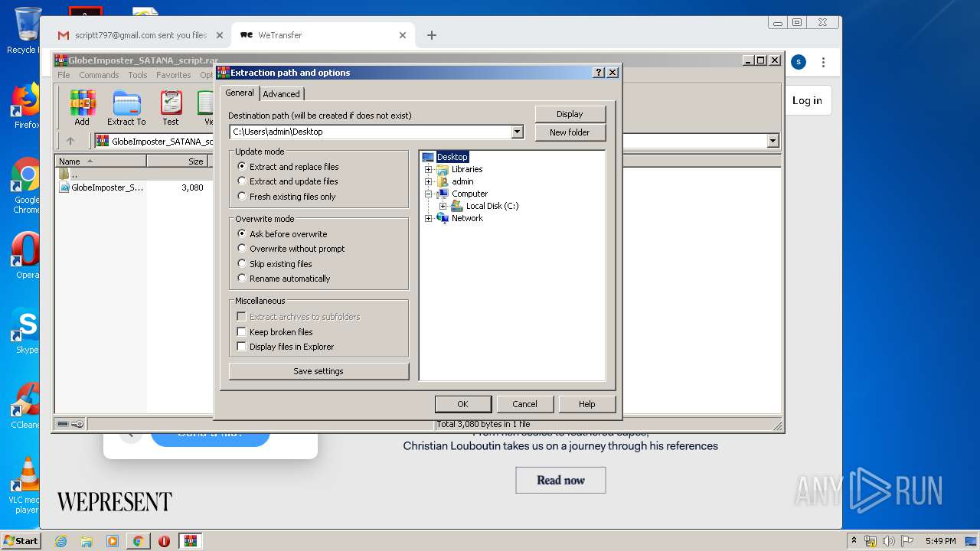This screenshot has height=551, width=980.
Task: Click the Read now link
Action: point(560,481)
